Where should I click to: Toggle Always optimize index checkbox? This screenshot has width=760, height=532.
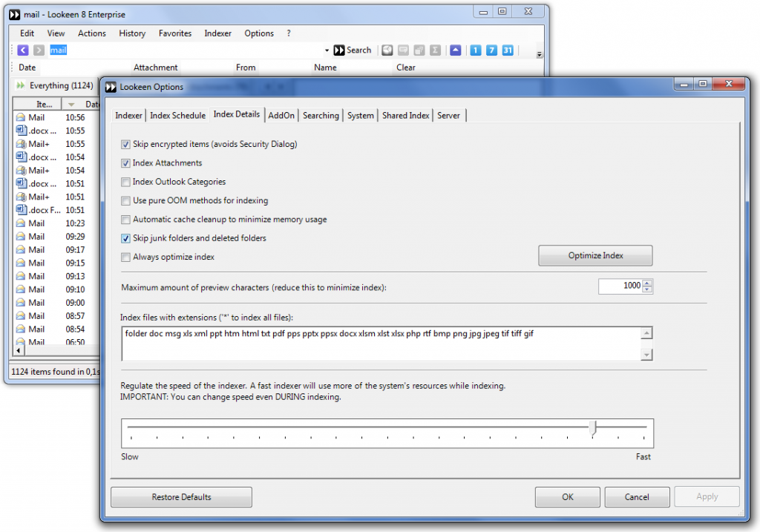tap(125, 257)
